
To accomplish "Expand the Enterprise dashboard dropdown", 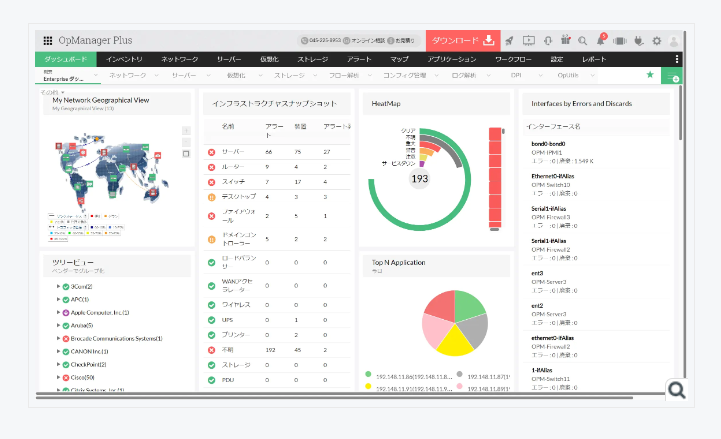I will (x=96, y=75).
